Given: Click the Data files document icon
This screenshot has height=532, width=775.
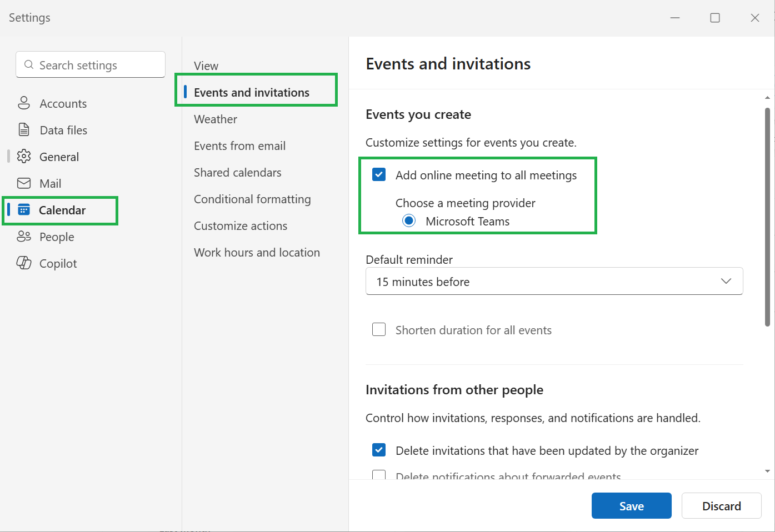Looking at the screenshot, I should pyautogui.click(x=24, y=129).
